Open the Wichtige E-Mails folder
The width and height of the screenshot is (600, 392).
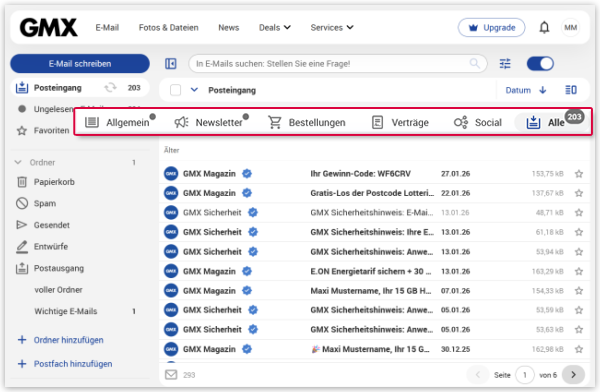pos(65,311)
